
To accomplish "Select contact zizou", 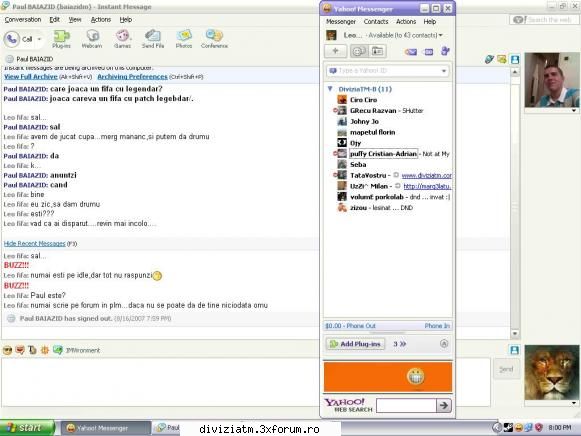I will 358,208.
